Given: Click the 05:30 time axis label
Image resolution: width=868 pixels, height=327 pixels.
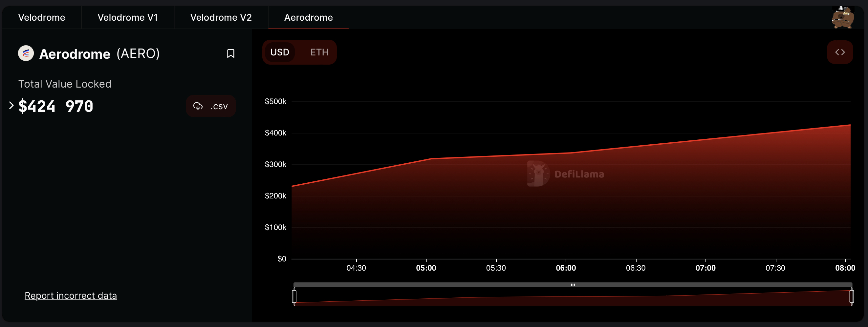Looking at the screenshot, I should point(496,268).
